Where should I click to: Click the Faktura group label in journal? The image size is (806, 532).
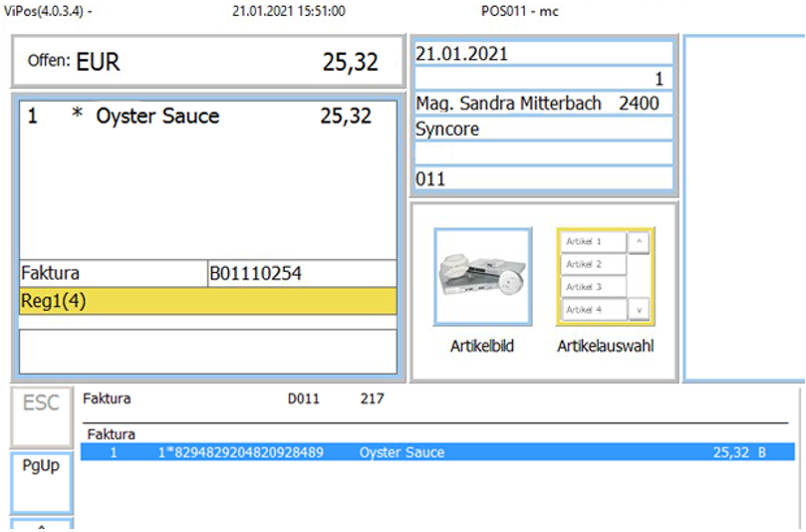click(x=112, y=434)
